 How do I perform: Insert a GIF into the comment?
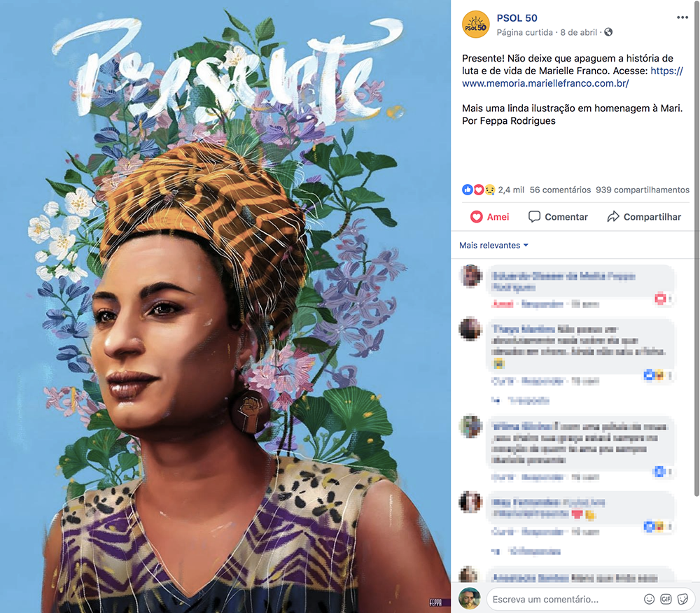pyautogui.click(x=666, y=599)
